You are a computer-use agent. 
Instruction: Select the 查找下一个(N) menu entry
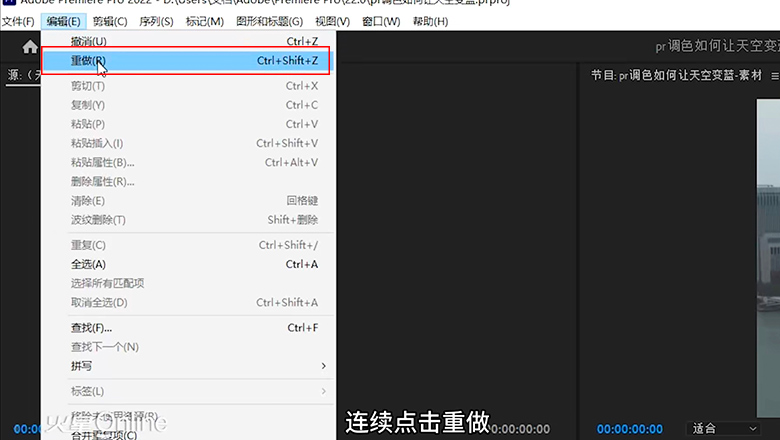tap(188, 347)
